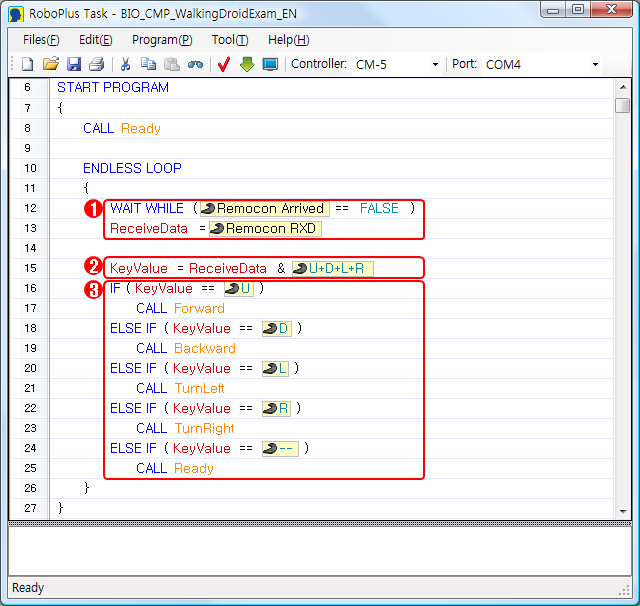Viewport: 640px width, 606px height.
Task: Click the Find binoculars icon
Action: (195, 64)
